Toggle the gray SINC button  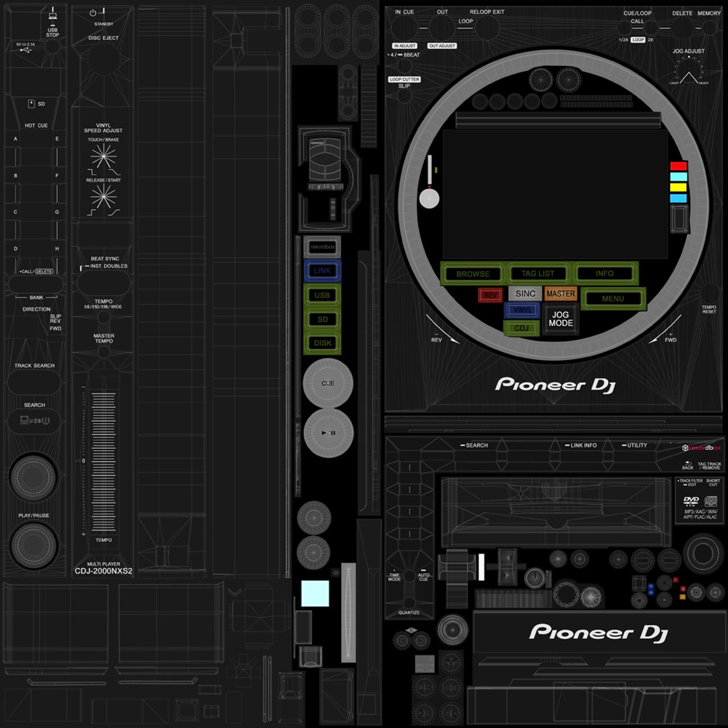pyautogui.click(x=525, y=293)
